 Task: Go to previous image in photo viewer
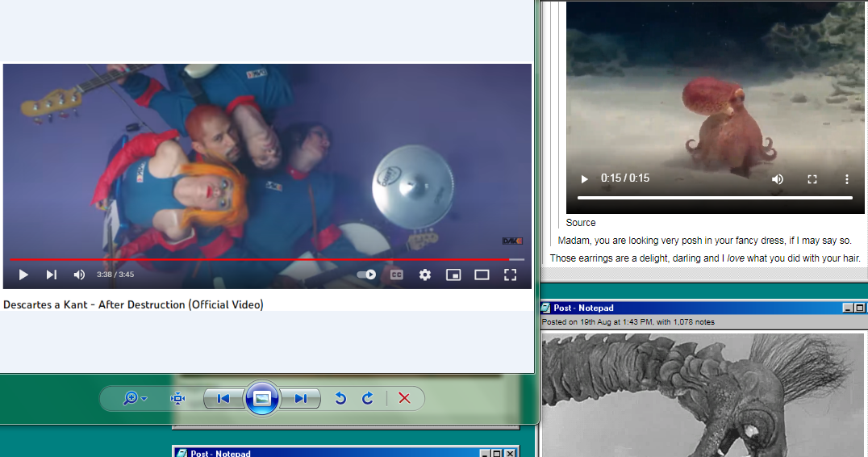coord(223,398)
